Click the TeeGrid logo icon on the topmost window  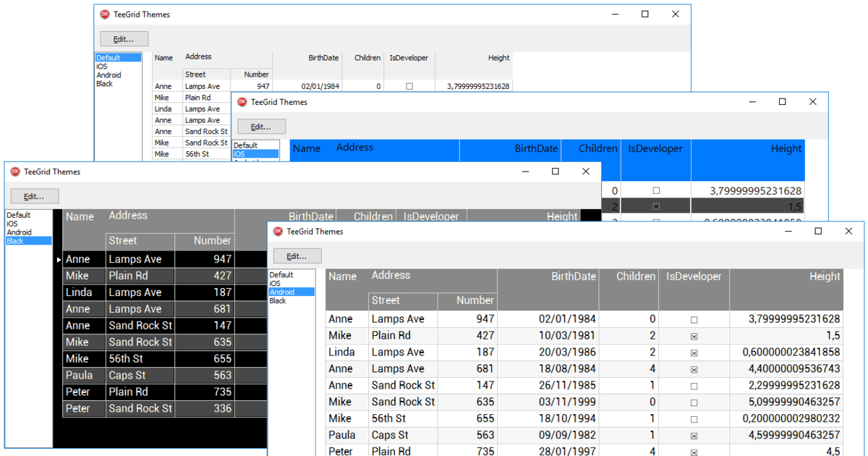(104, 14)
